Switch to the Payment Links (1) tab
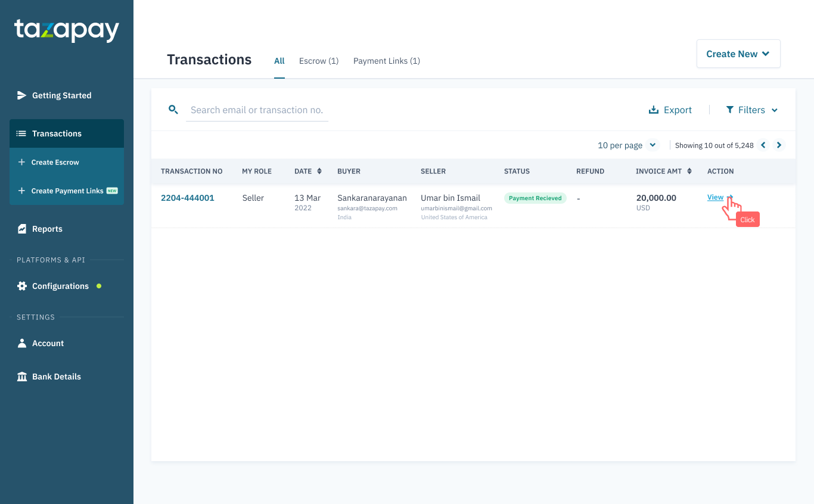Screen dimensions: 814x504 [387, 61]
